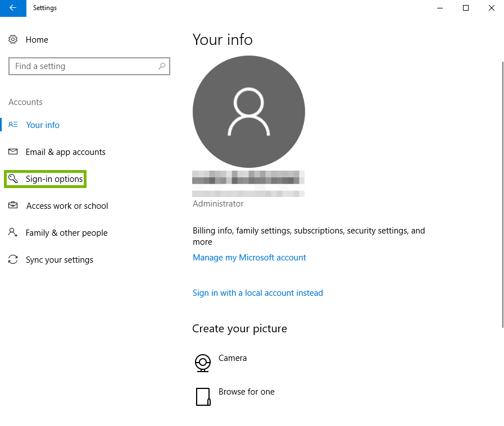The image size is (504, 426).
Task: Click the back arrow icon
Action: tap(12, 8)
